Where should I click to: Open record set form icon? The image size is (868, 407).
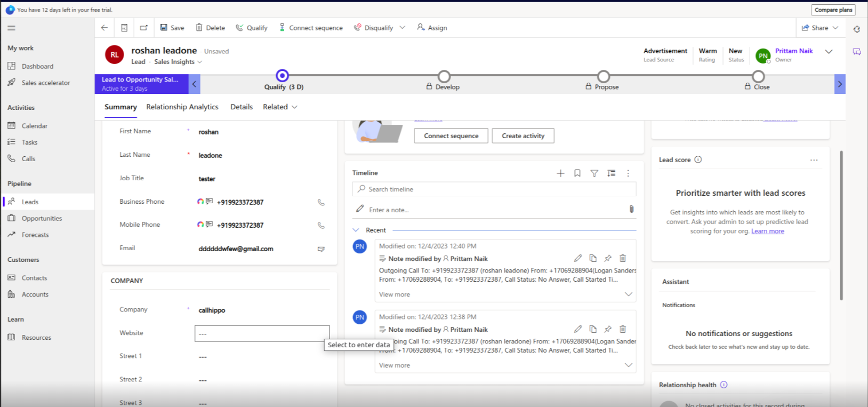click(124, 28)
